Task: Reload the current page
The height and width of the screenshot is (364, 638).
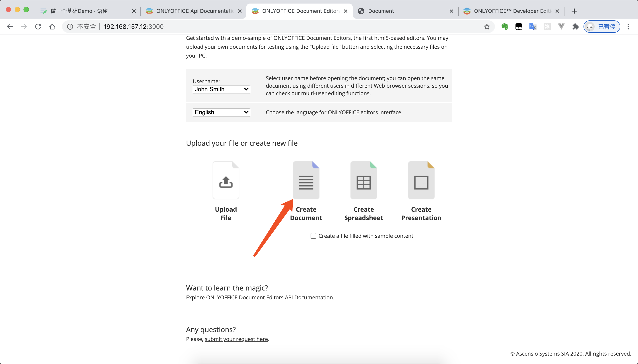Action: [x=38, y=27]
